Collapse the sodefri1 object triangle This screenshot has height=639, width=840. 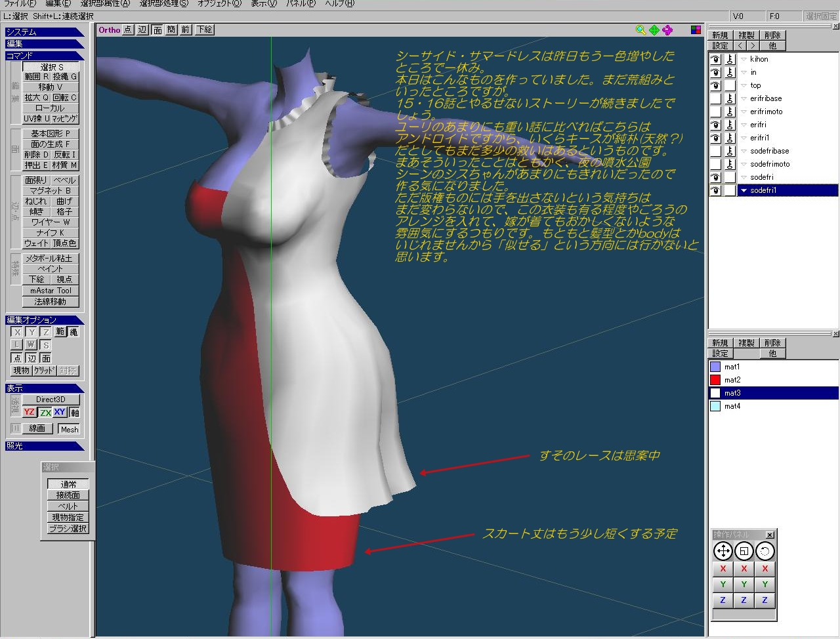point(744,191)
